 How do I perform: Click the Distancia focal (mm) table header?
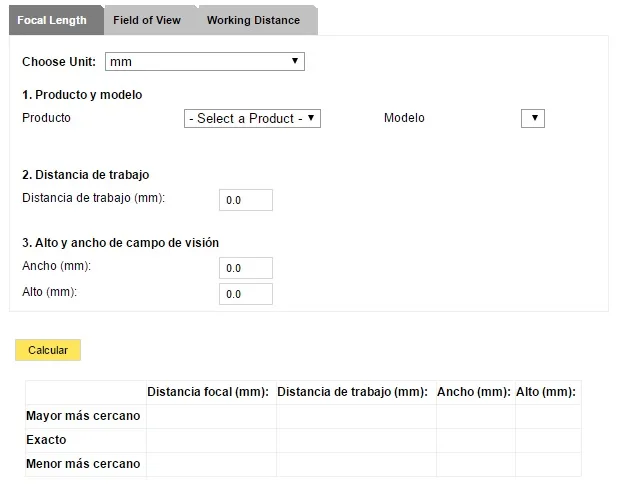pos(208,392)
